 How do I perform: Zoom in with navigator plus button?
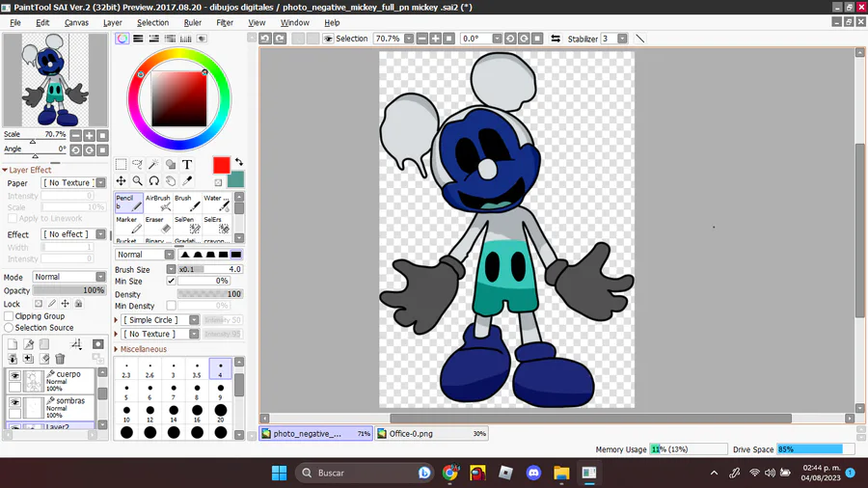point(89,136)
